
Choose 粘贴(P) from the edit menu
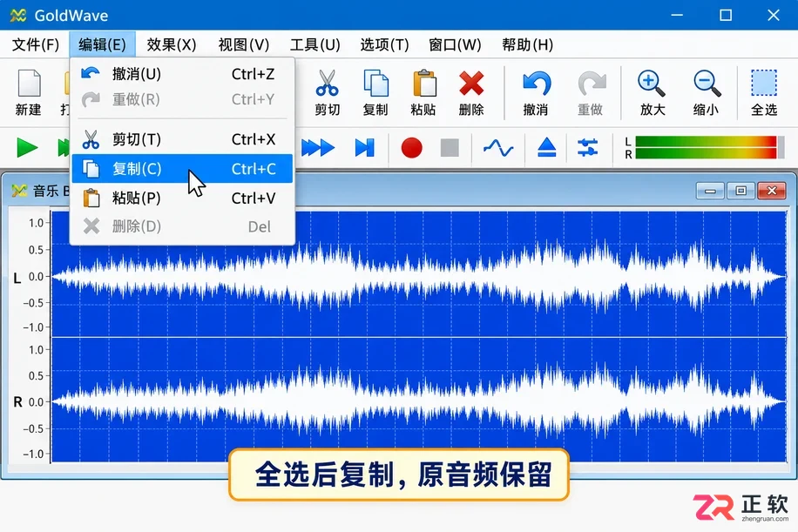pos(182,198)
